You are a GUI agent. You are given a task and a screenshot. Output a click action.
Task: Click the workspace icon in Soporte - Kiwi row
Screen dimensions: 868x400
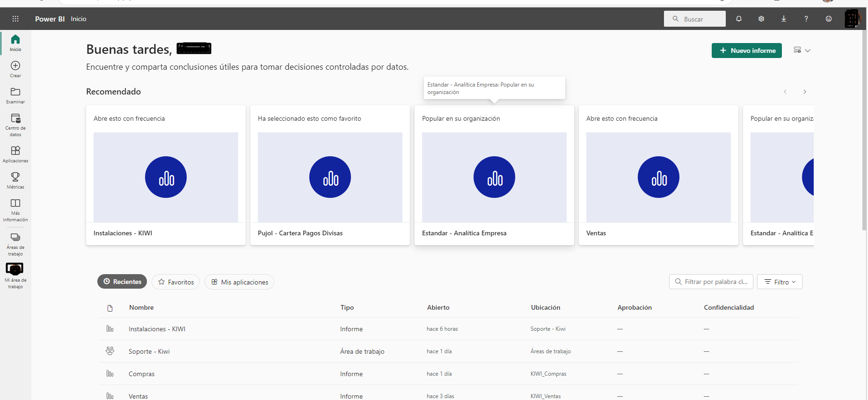point(110,351)
